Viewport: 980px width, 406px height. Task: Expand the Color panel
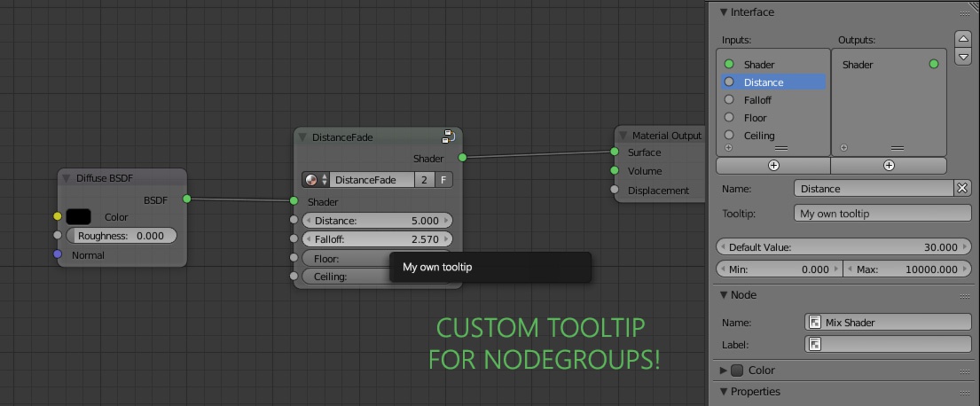point(724,371)
